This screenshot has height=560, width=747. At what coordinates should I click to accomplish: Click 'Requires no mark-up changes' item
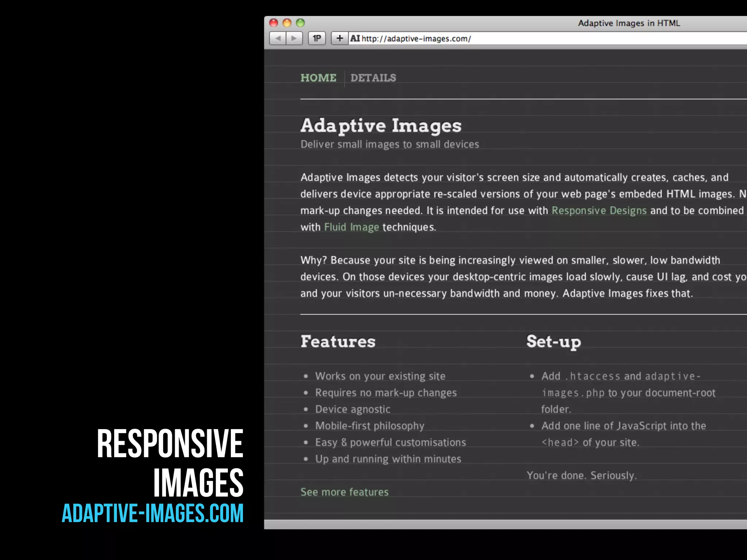pyautogui.click(x=386, y=393)
